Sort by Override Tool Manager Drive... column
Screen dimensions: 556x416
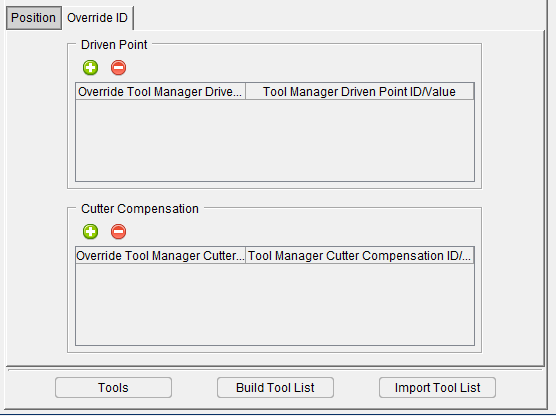[160, 91]
